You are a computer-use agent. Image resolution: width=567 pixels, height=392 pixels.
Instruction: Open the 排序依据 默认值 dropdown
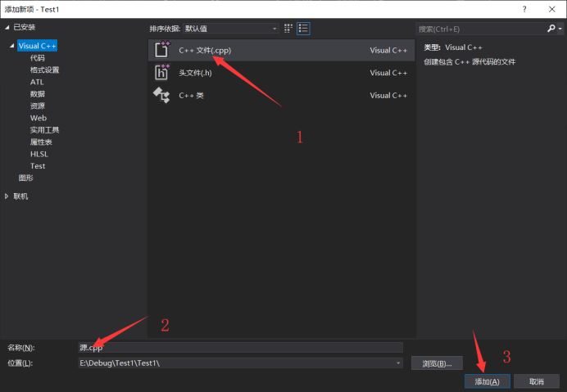tap(231, 29)
